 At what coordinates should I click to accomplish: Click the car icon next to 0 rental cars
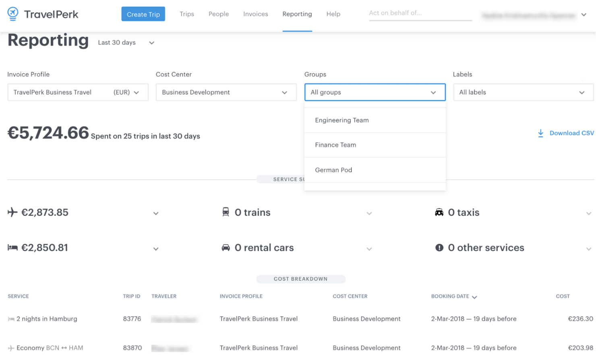226,248
